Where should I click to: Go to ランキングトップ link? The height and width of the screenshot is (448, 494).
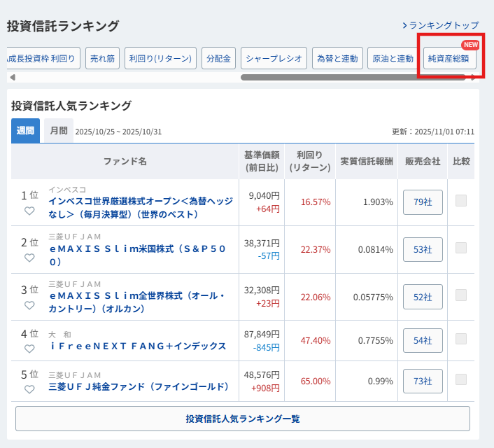click(441, 26)
